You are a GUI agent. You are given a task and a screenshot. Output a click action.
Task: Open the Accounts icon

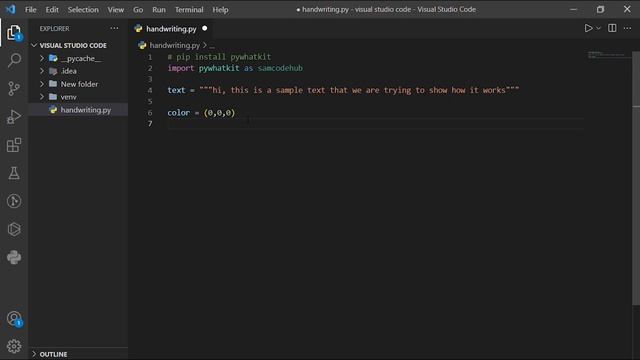[x=14, y=318]
